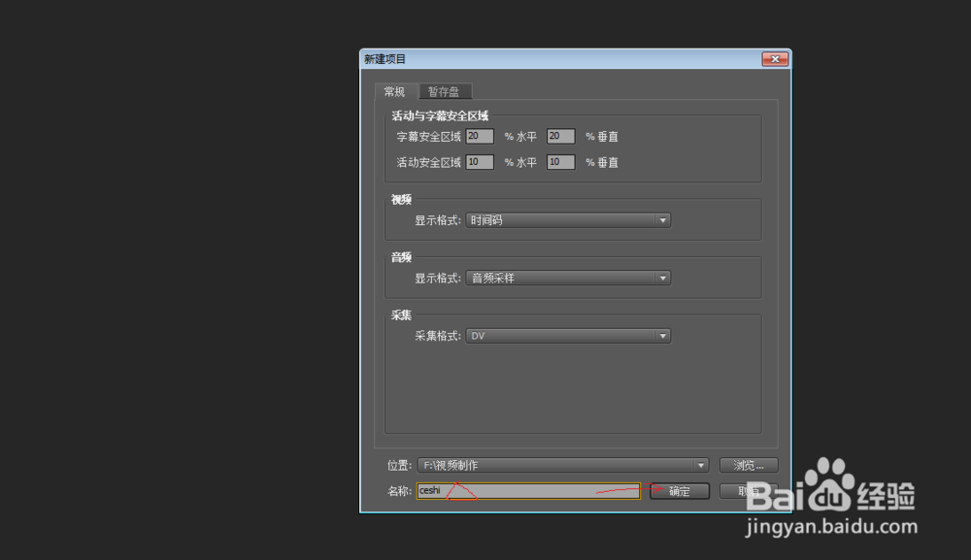Click the 浏览 button
The width and height of the screenshot is (971, 560).
(x=748, y=465)
